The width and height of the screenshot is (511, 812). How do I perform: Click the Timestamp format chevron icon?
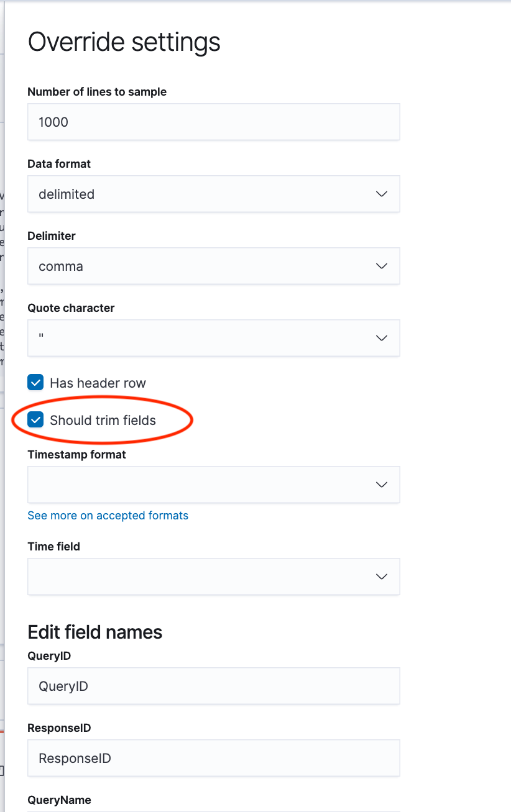(x=382, y=485)
